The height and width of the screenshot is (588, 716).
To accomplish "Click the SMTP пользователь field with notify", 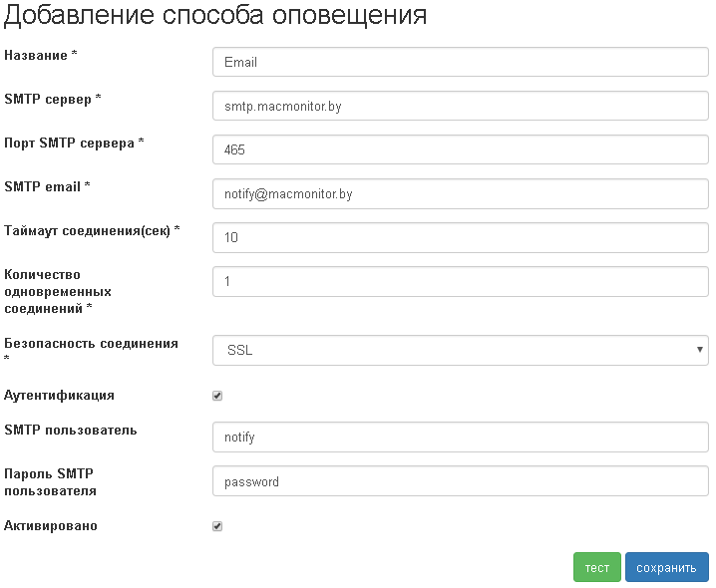I will pyautogui.click(x=460, y=437).
